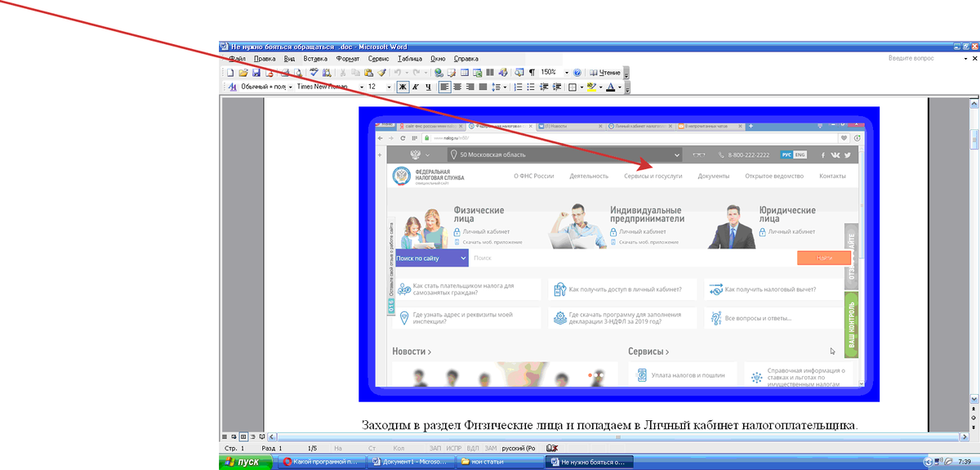
Task: Click the Cut scissors icon
Action: tap(343, 73)
